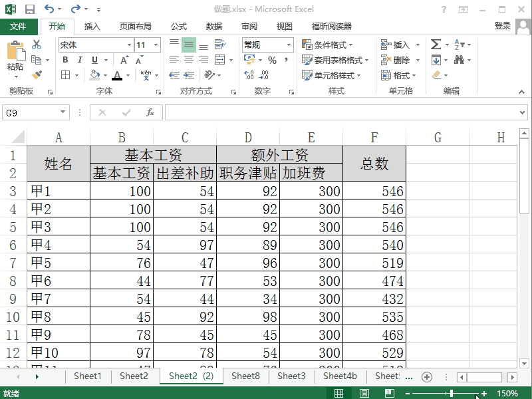Open the font size dropdown

(x=156, y=45)
